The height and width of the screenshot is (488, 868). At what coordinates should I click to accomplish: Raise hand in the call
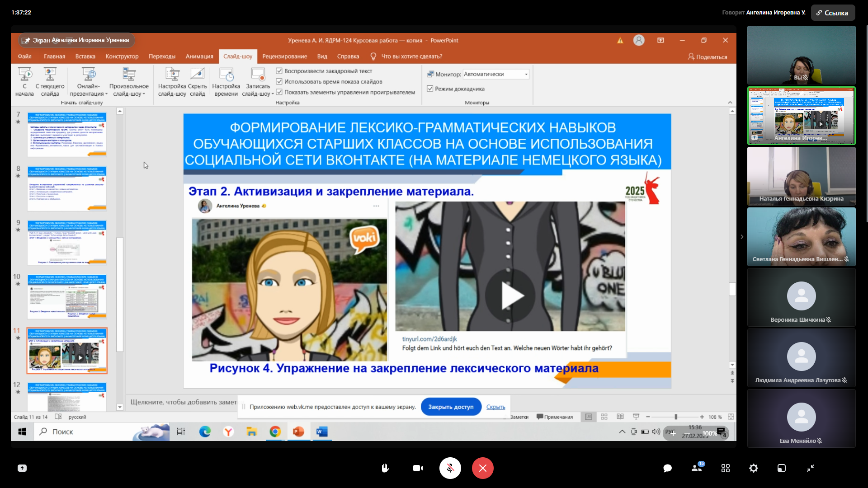tap(385, 468)
